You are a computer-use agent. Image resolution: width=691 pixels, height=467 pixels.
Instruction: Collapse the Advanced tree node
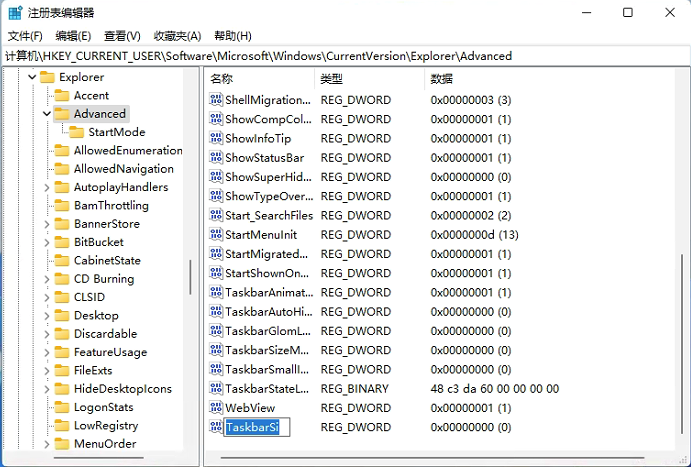click(x=47, y=114)
